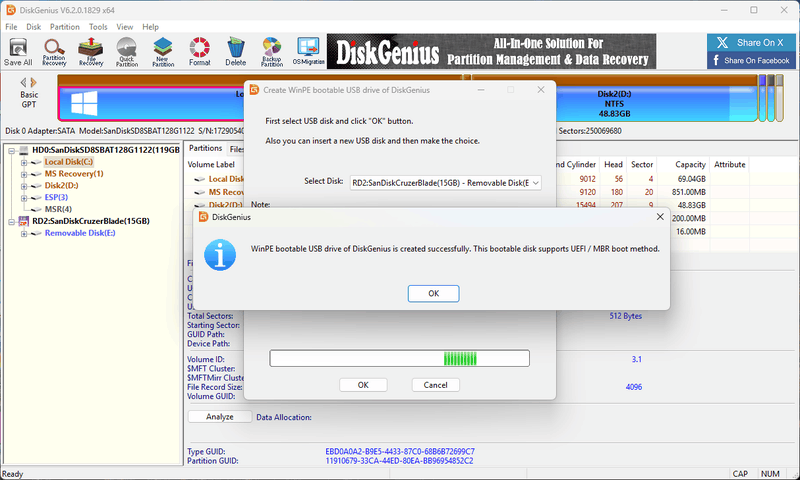Click the Analyze button

220,417
